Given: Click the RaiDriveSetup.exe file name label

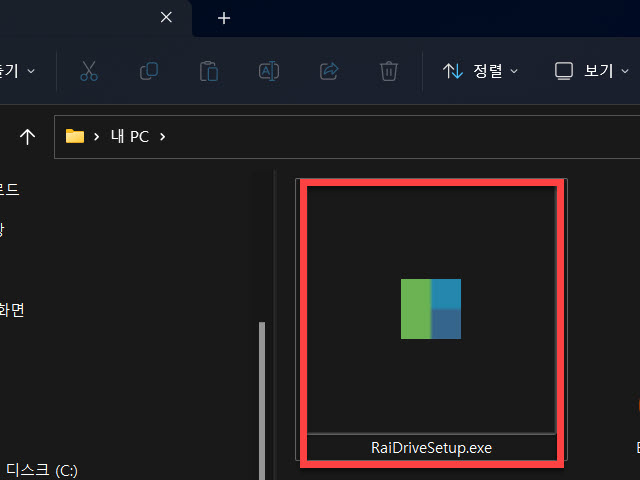Looking at the screenshot, I should (x=431, y=448).
